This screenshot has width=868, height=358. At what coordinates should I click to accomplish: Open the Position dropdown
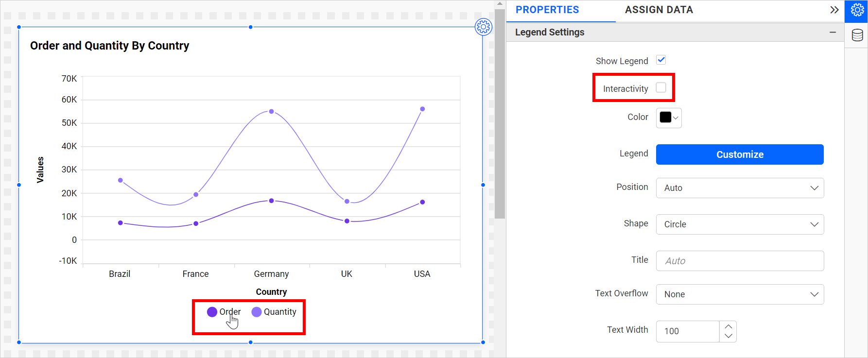(740, 188)
